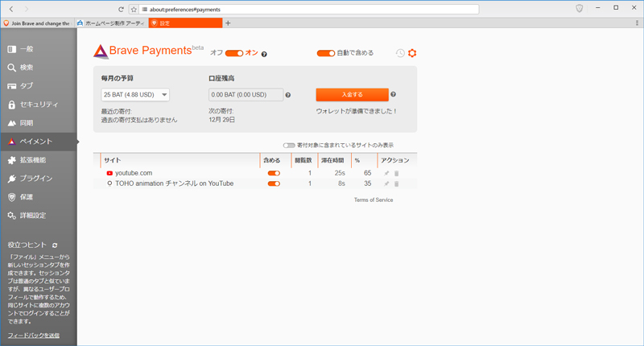Image resolution: width=644 pixels, height=346 pixels.
Task: Open the browser menu with three dots
Action: click(x=637, y=23)
